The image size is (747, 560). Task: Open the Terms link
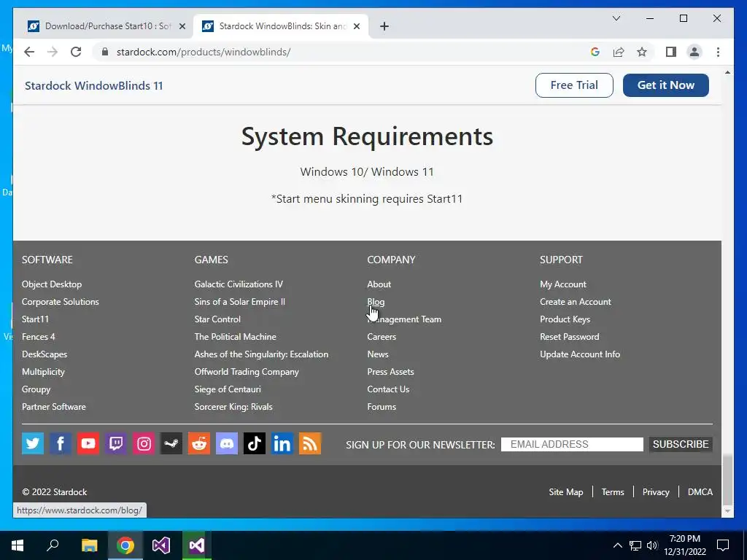coord(613,492)
